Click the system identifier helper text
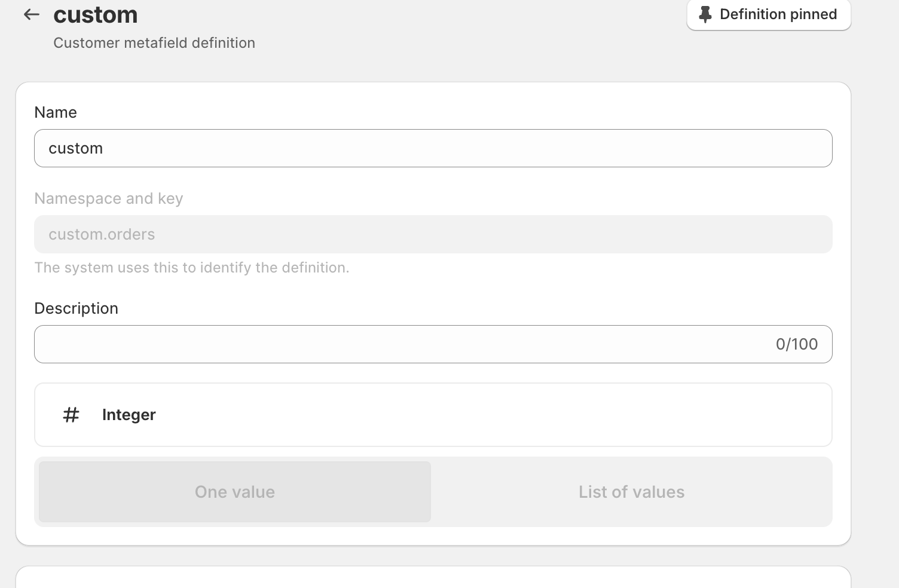Screen dimensions: 899x588 (191, 268)
